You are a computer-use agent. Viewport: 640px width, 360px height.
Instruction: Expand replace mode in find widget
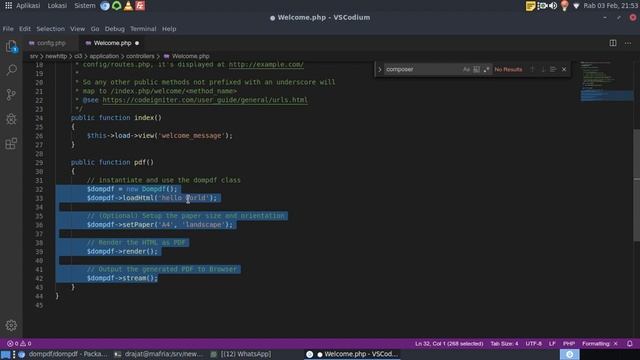click(x=380, y=69)
